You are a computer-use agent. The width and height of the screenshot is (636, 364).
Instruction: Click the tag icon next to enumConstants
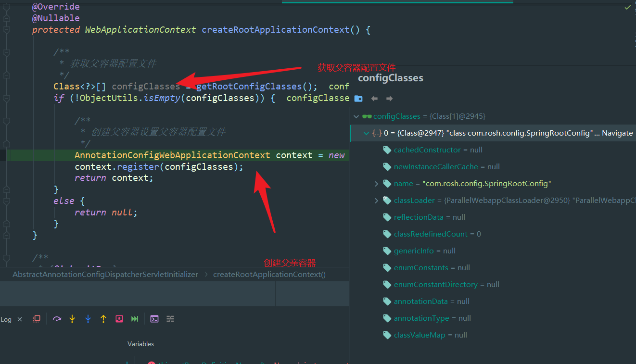[387, 268]
